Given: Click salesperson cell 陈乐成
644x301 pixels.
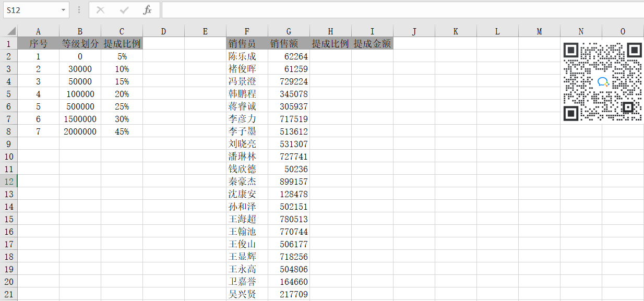Looking at the screenshot, I should (x=247, y=56).
